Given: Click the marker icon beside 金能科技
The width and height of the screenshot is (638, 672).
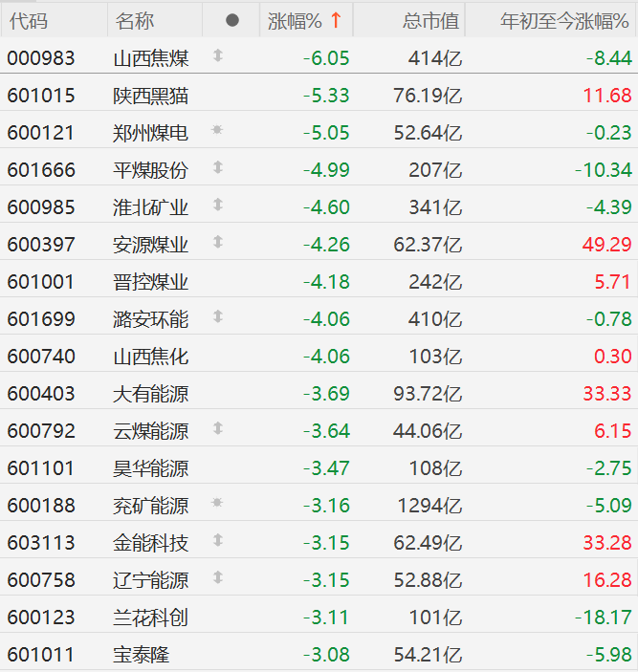Looking at the screenshot, I should click(218, 540).
